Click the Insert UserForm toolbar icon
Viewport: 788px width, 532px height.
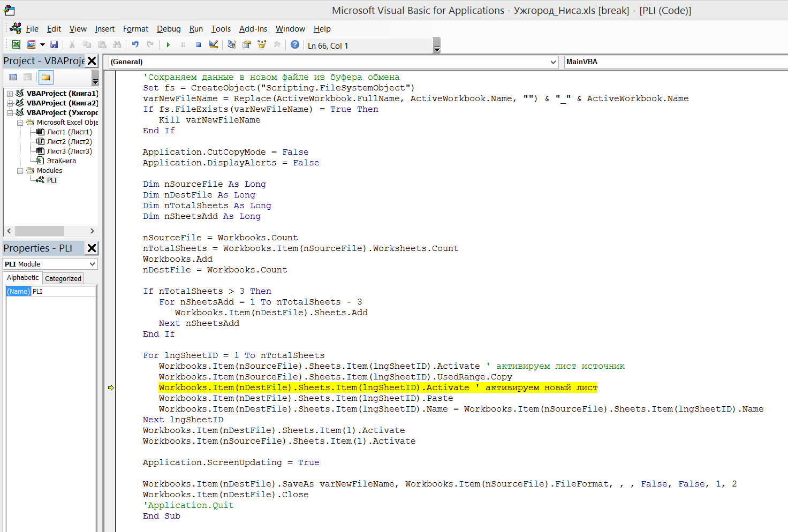[31, 45]
